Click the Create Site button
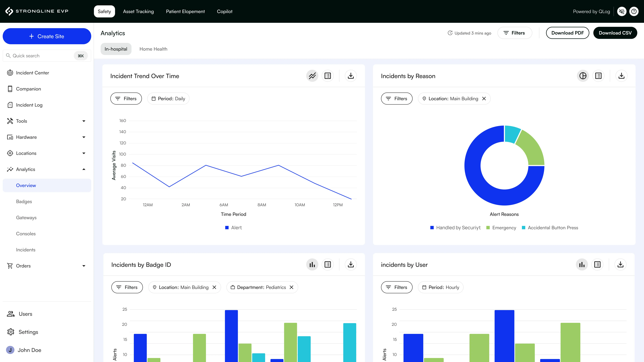The width and height of the screenshot is (644, 362). click(x=47, y=36)
